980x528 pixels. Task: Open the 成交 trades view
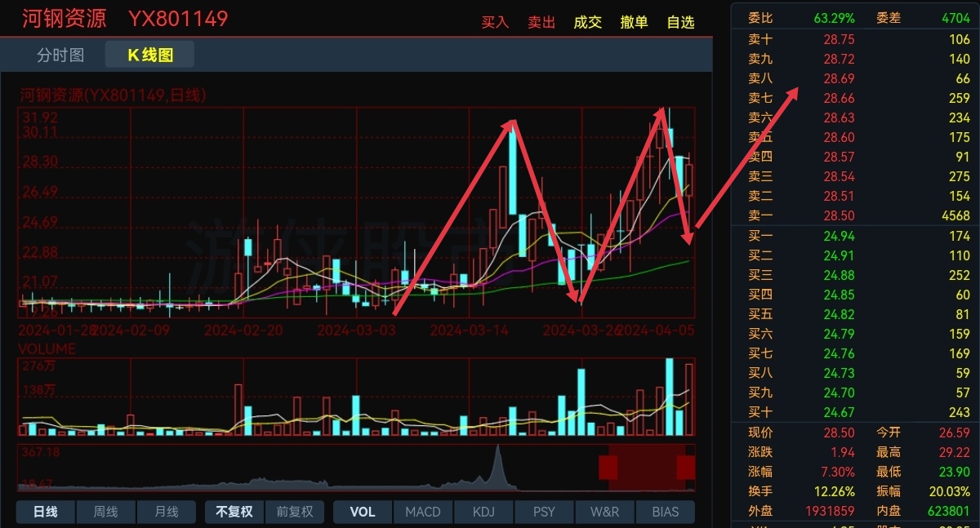click(x=588, y=22)
